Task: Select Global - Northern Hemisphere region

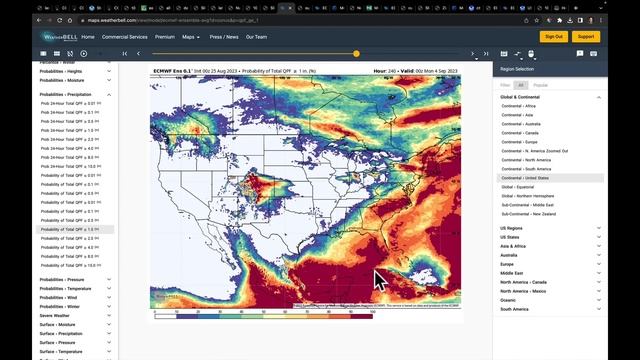Action: click(528, 196)
